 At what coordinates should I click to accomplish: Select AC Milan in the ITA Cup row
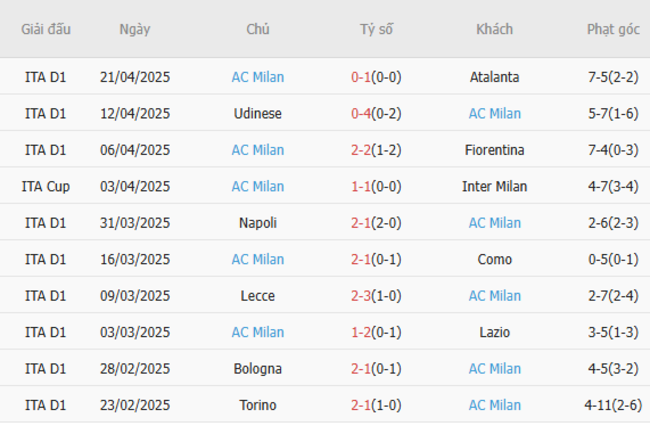257,187
